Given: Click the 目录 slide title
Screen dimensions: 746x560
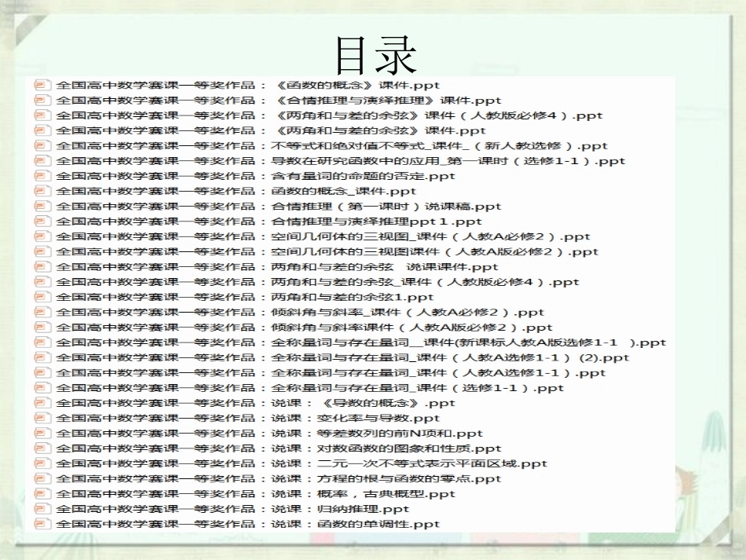Looking at the screenshot, I should [x=376, y=56].
